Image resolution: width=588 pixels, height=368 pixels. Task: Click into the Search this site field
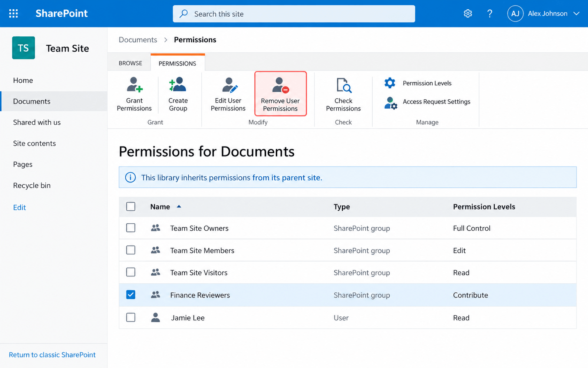pos(294,14)
